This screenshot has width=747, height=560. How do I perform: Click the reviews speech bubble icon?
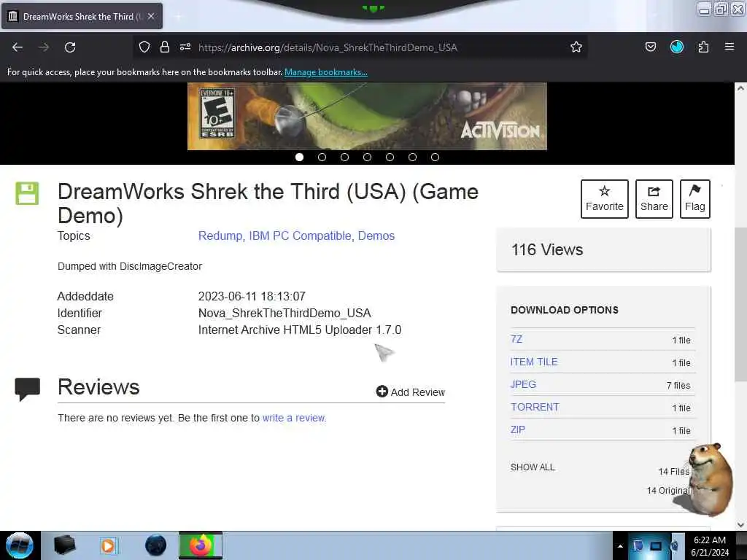pyautogui.click(x=28, y=389)
